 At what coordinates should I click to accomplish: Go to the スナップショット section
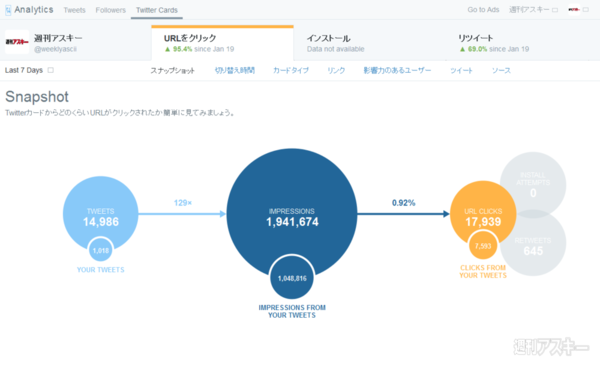[x=172, y=70]
